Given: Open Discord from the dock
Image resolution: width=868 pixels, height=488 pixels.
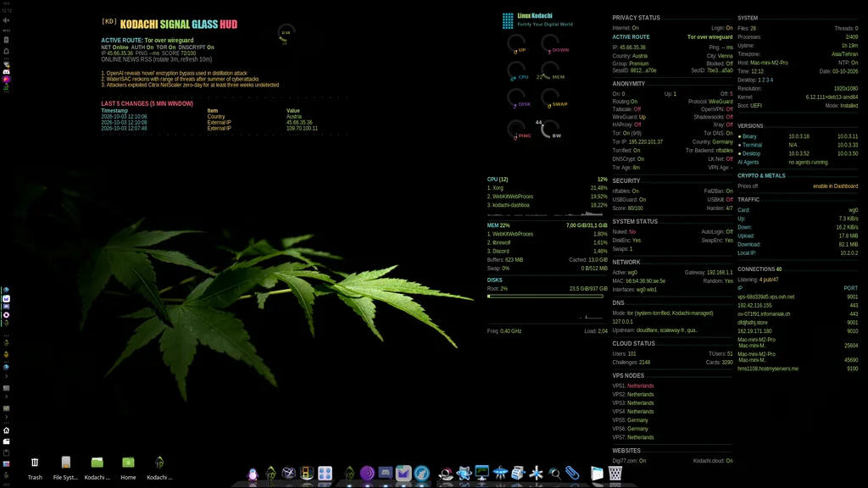Looking at the screenshot, I should coord(386,473).
